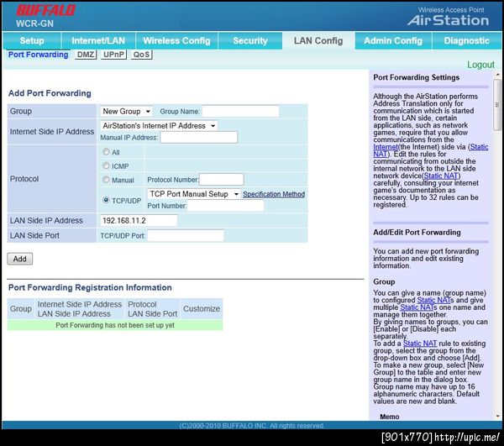This screenshot has height=446, width=504.
Task: Click Static NAT link in 'To add a' sentence
Action: 420,344
